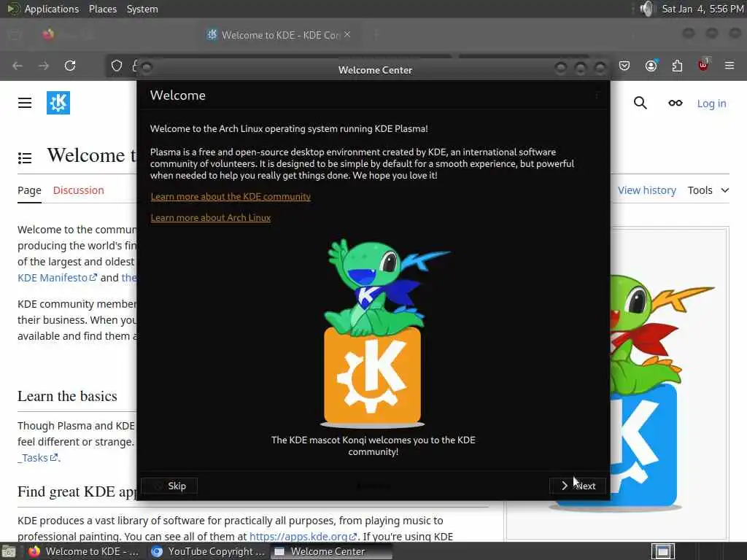This screenshot has height=560, width=747.
Task: Click the Firefox pinned tab icon
Action: click(x=48, y=35)
